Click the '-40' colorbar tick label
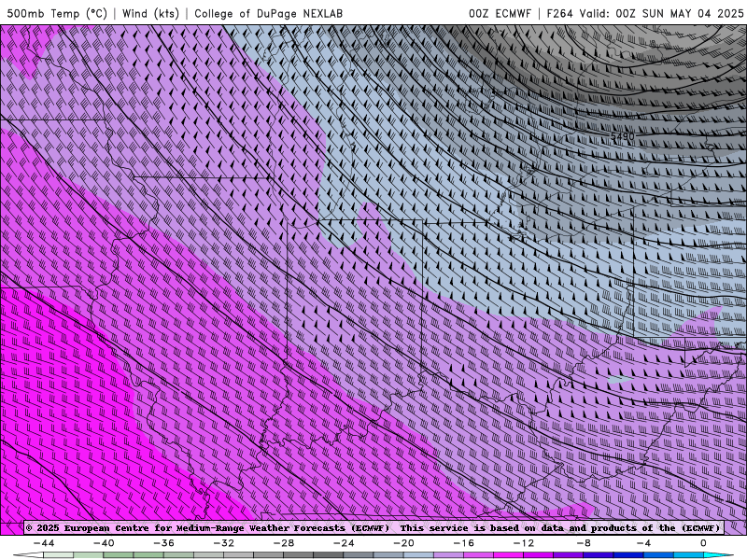747x560 pixels. [x=104, y=543]
